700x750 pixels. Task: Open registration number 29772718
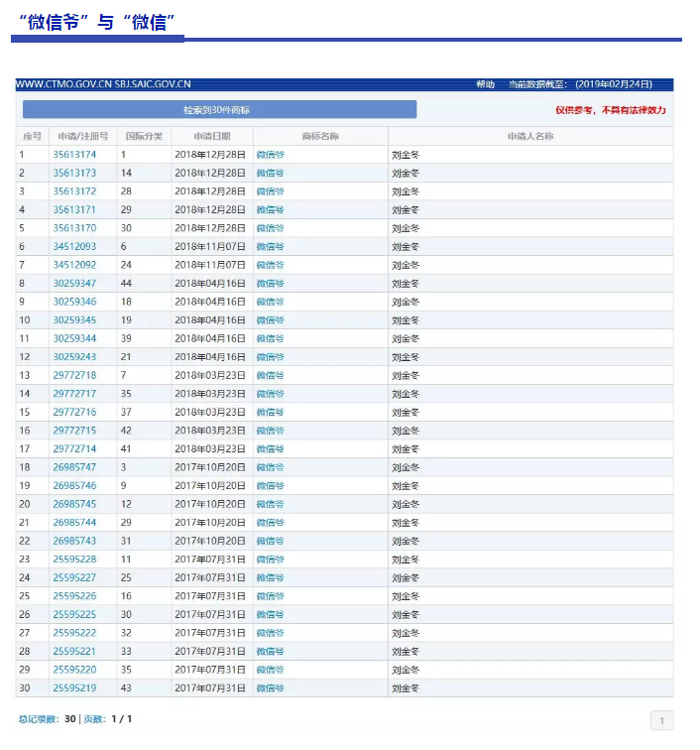74,376
